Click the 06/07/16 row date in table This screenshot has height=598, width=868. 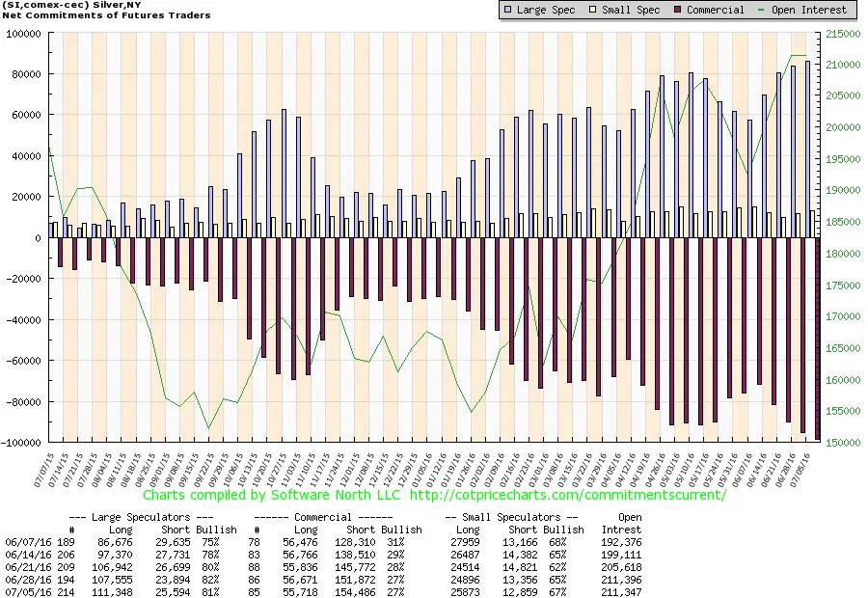(28, 543)
